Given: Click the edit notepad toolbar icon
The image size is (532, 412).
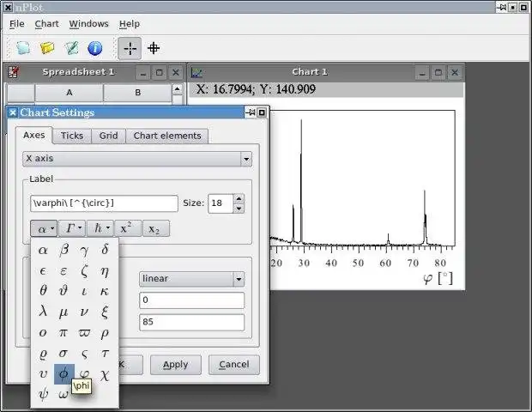Looking at the screenshot, I should (x=71, y=48).
